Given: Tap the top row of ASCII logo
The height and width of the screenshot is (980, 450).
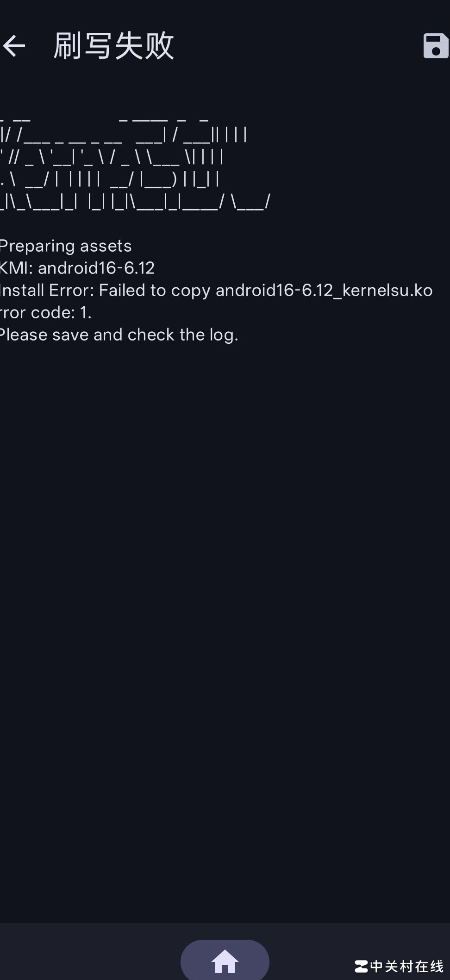Looking at the screenshot, I should [104, 119].
